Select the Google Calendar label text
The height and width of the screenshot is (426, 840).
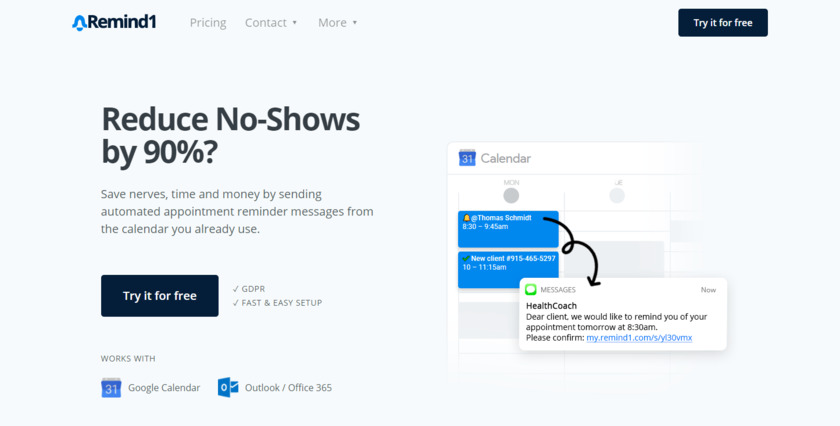coord(164,387)
